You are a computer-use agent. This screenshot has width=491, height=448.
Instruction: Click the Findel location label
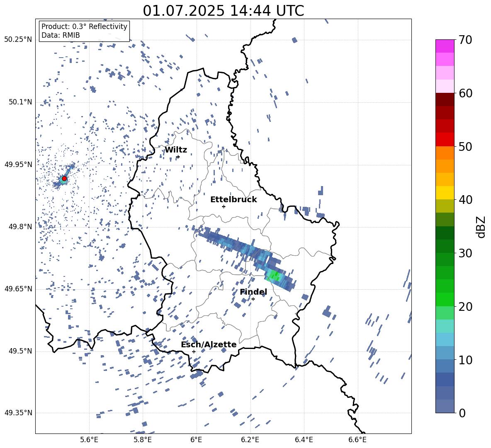[x=253, y=292]
